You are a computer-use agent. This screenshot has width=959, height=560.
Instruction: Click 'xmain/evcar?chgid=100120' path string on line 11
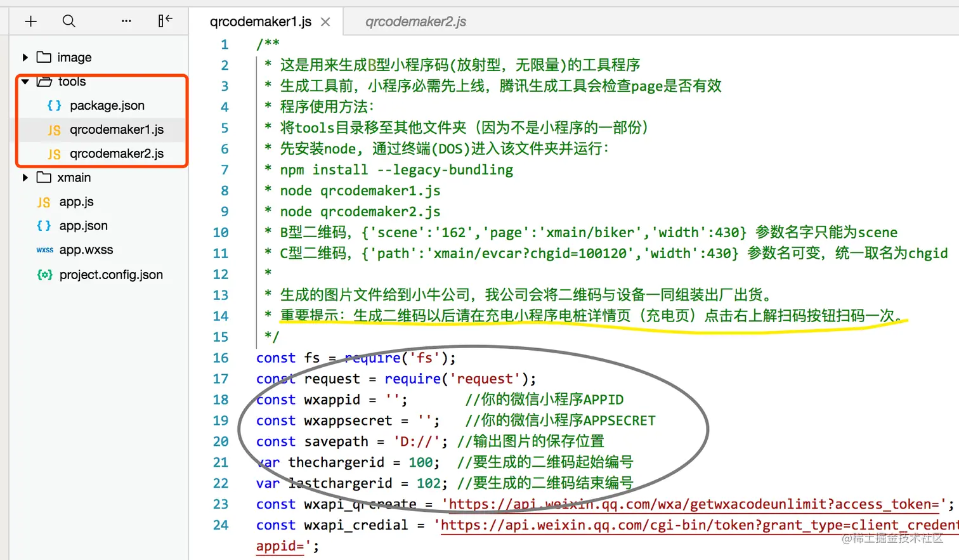pos(529,254)
